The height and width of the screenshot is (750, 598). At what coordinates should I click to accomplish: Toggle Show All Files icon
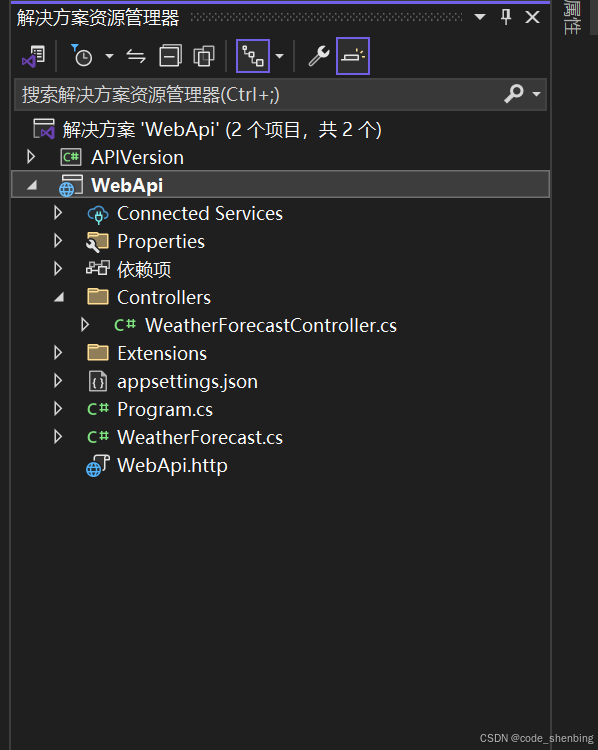click(204, 56)
